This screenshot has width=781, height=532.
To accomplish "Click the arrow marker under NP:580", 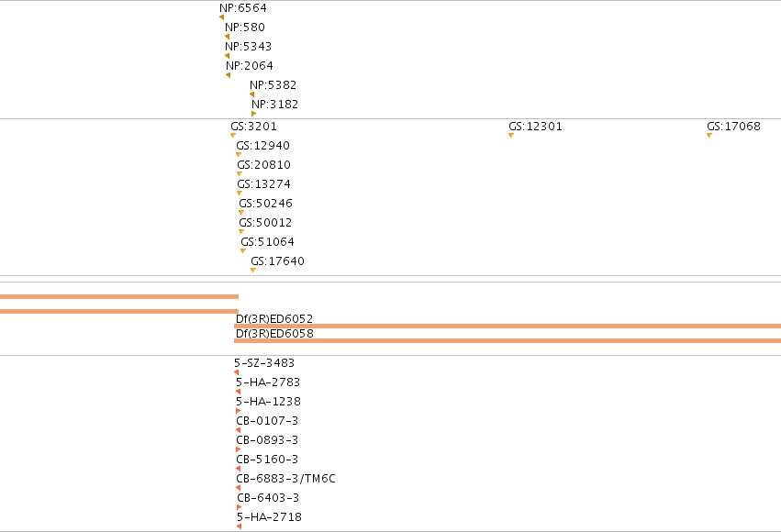I will click(x=227, y=37).
